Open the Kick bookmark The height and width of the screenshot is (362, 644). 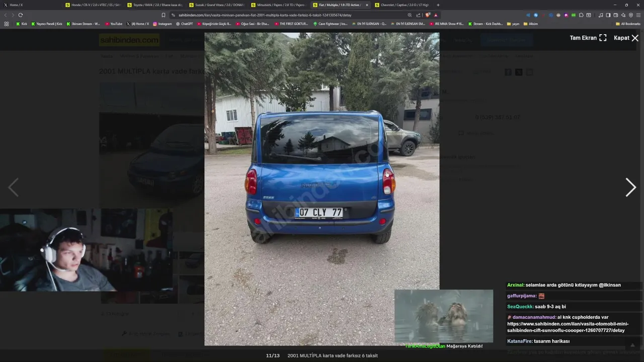point(22,24)
